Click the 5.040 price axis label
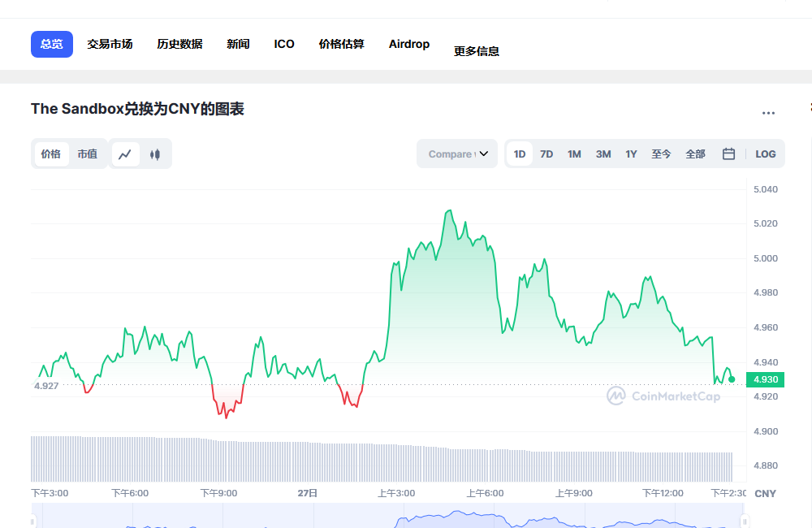The height and width of the screenshot is (528, 812). coord(766,189)
